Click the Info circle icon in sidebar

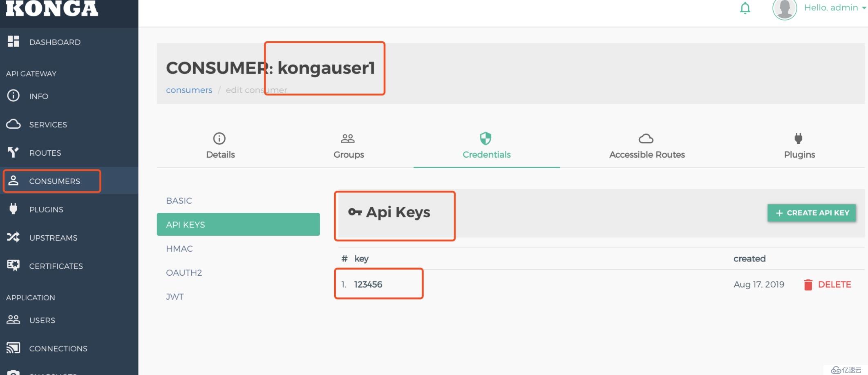coord(13,96)
